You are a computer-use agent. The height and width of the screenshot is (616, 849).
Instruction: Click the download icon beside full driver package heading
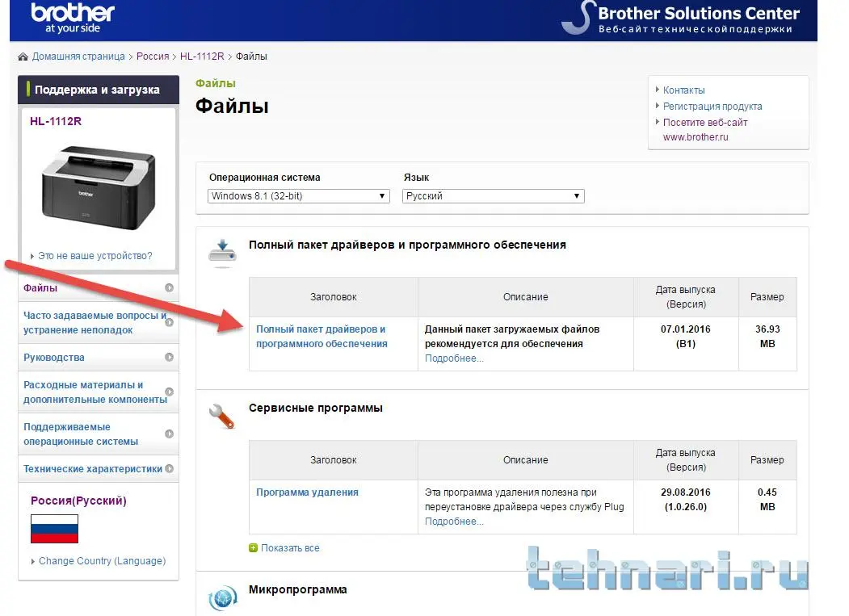click(x=222, y=253)
